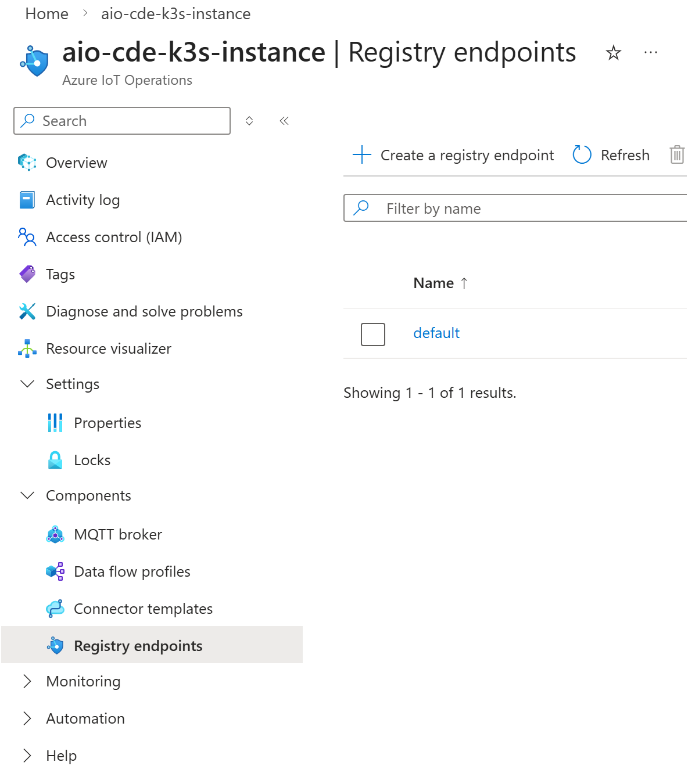Collapse the Components section
This screenshot has width=688, height=784.
coord(27,495)
